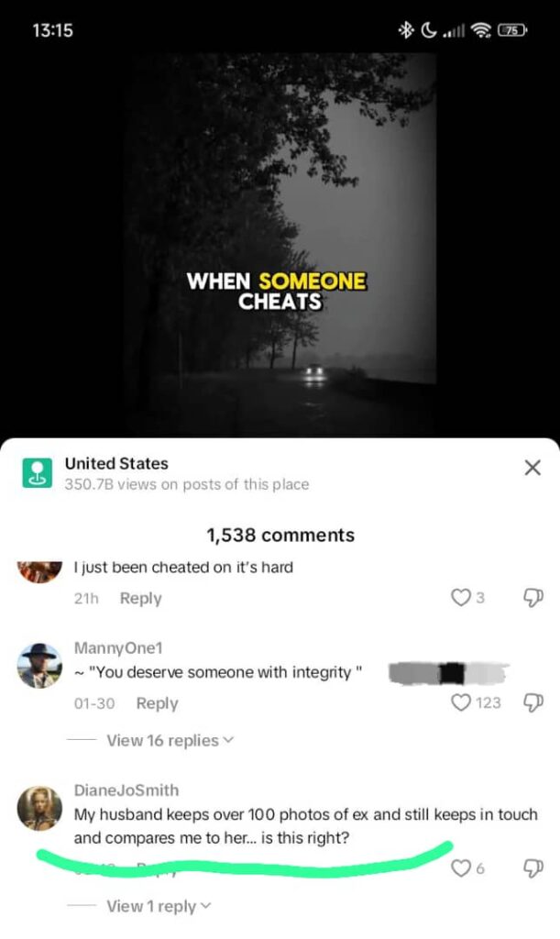Open the United States place page
The image size is (560, 939).
116,463
